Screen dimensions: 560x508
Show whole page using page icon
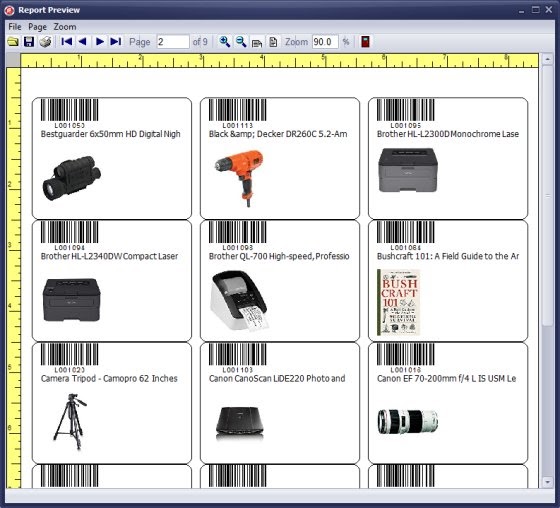[x=273, y=42]
